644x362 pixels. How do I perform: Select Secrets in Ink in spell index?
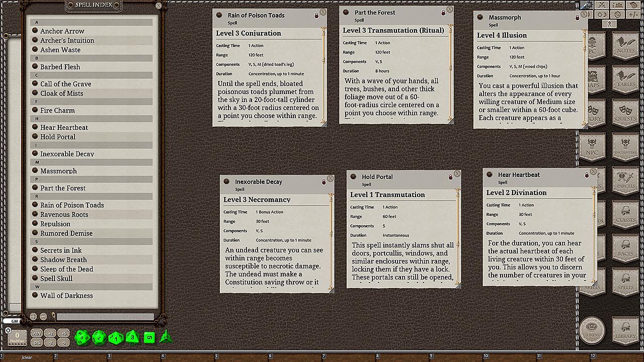point(61,250)
